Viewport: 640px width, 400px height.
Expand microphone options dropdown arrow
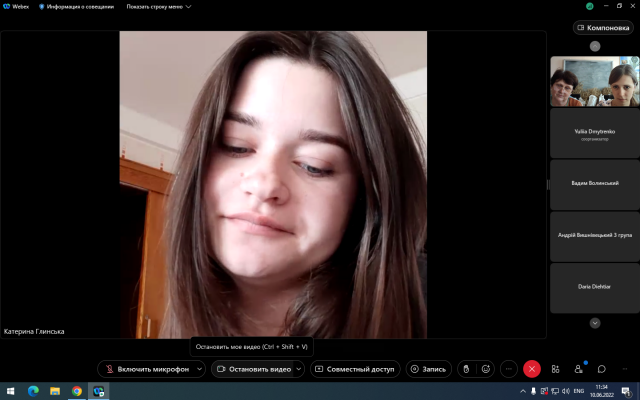pyautogui.click(x=199, y=369)
